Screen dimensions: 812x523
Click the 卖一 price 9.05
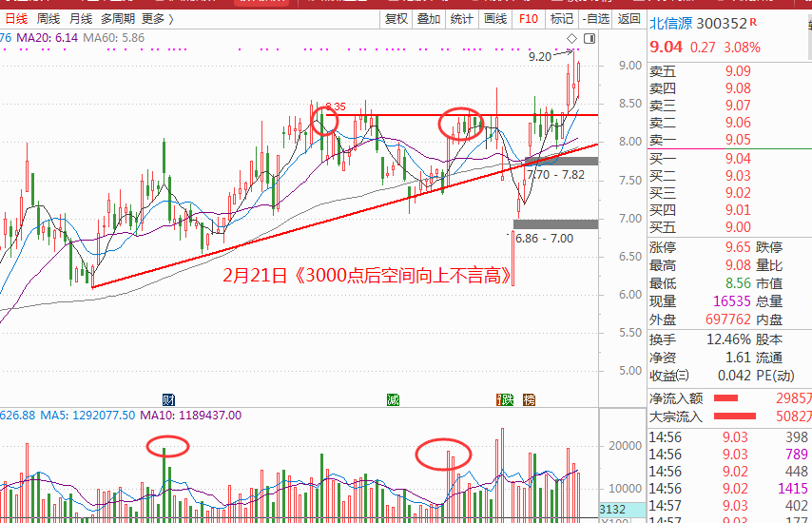[x=738, y=139]
